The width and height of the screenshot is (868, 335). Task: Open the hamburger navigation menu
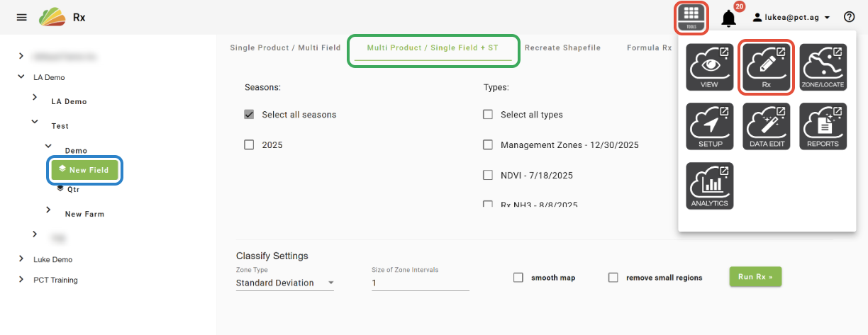pos(22,17)
